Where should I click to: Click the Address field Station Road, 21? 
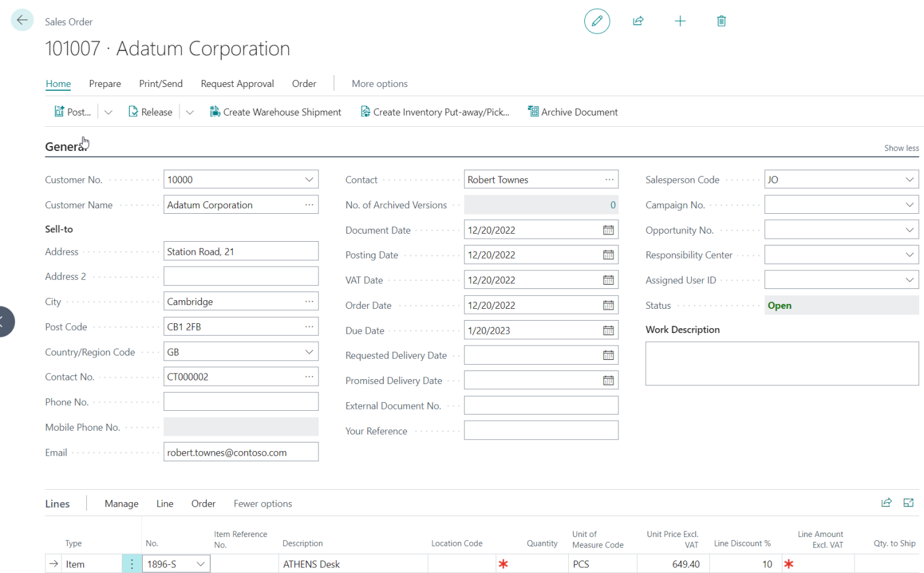tap(241, 251)
